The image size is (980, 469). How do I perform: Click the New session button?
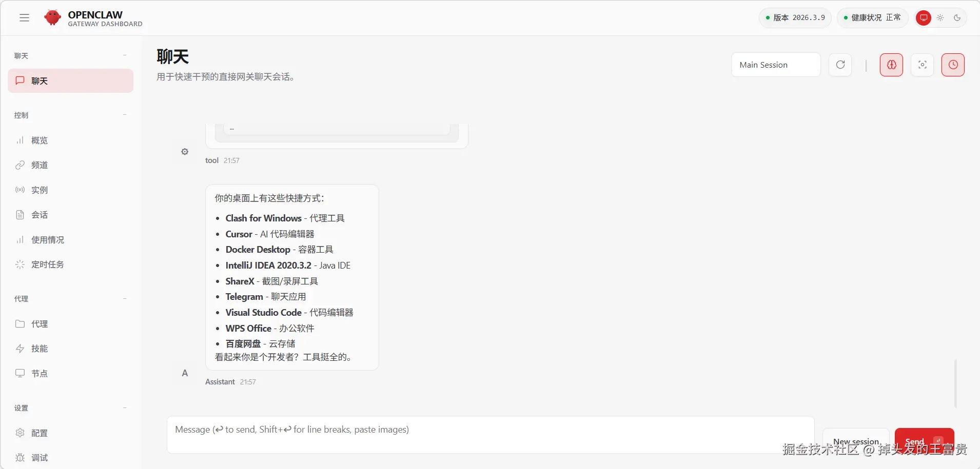click(856, 441)
